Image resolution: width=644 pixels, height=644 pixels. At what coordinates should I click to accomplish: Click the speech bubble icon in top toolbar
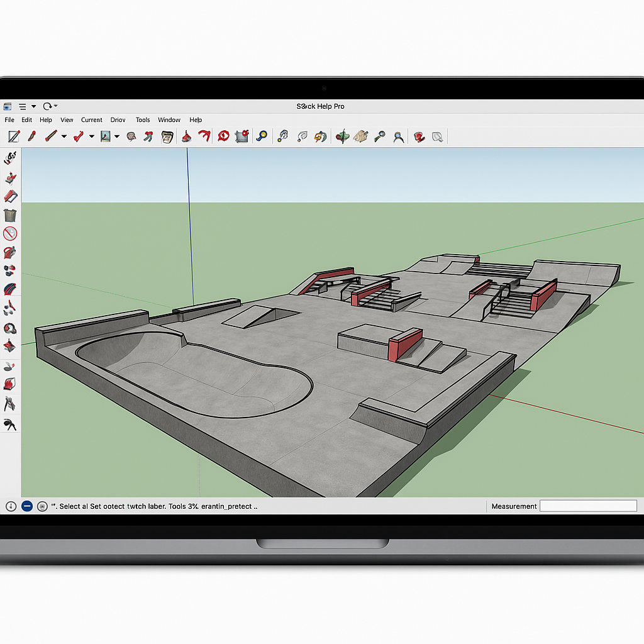click(x=131, y=136)
